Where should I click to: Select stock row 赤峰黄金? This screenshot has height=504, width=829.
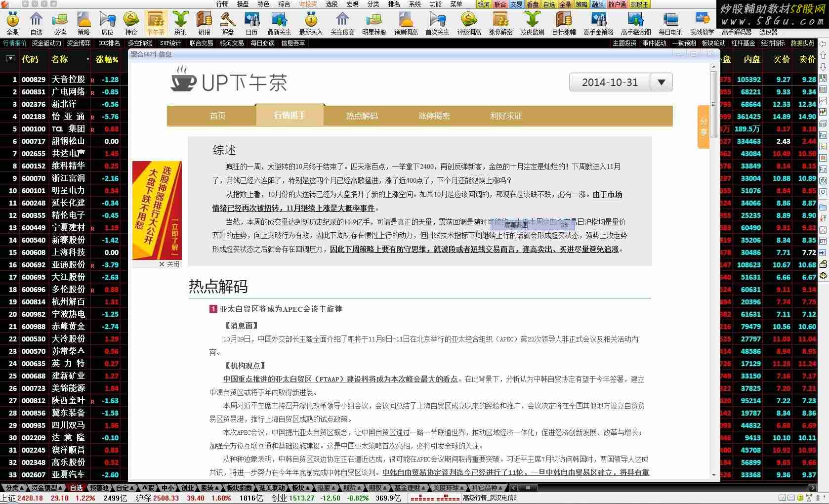(x=64, y=326)
